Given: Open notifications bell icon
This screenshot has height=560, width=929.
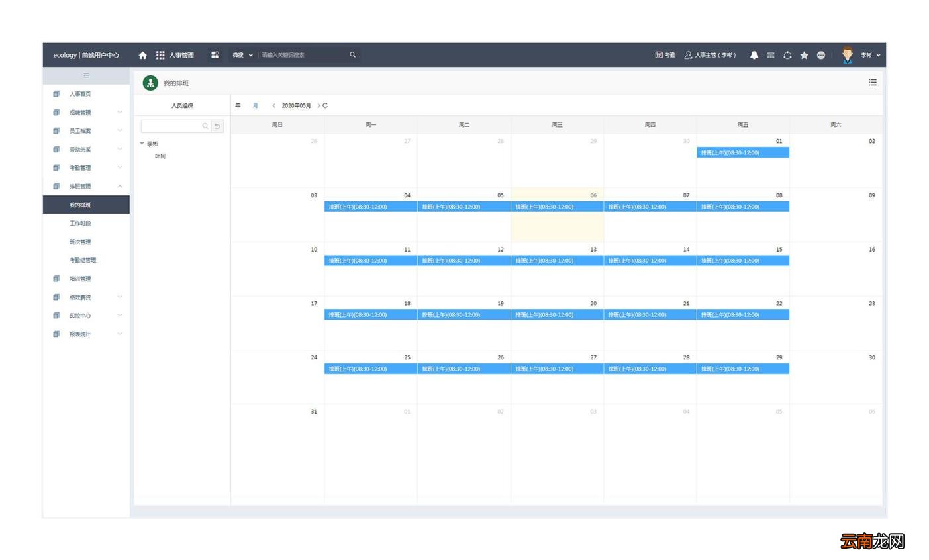Looking at the screenshot, I should 754,55.
